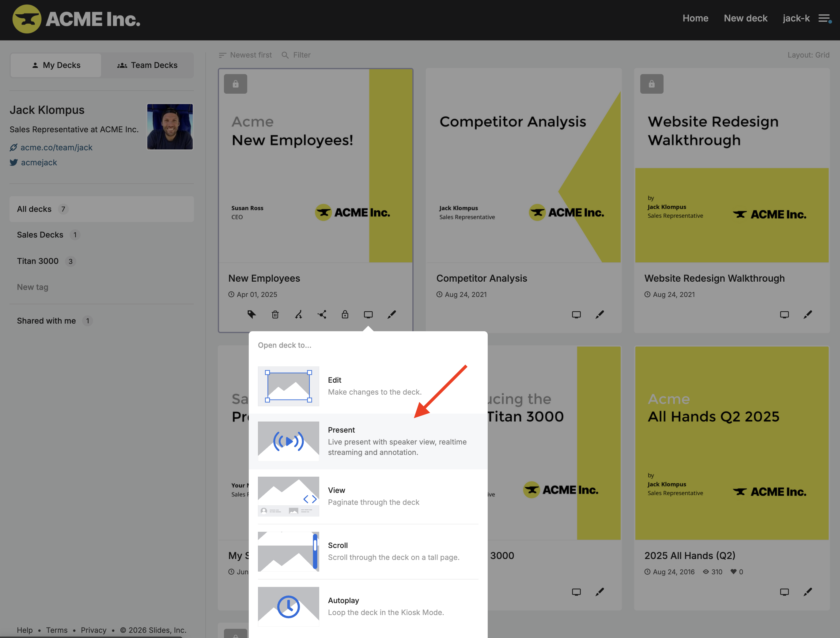Click the eye views icon on 2025 All Hands
Viewport: 840px width, 638px height.
click(x=706, y=572)
